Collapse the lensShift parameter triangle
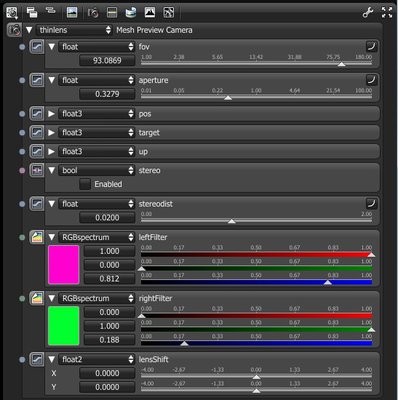Viewport: 398px width, 400px height. (x=51, y=359)
